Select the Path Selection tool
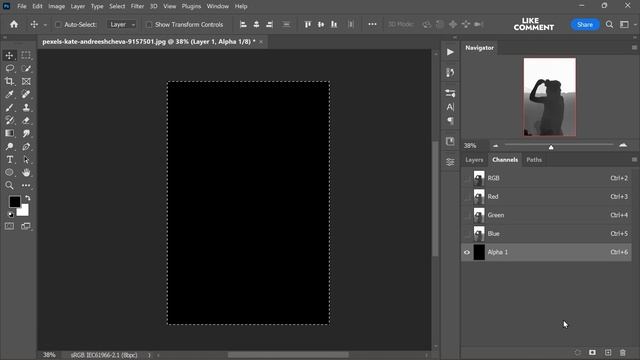The height and width of the screenshot is (360, 640). click(26, 160)
